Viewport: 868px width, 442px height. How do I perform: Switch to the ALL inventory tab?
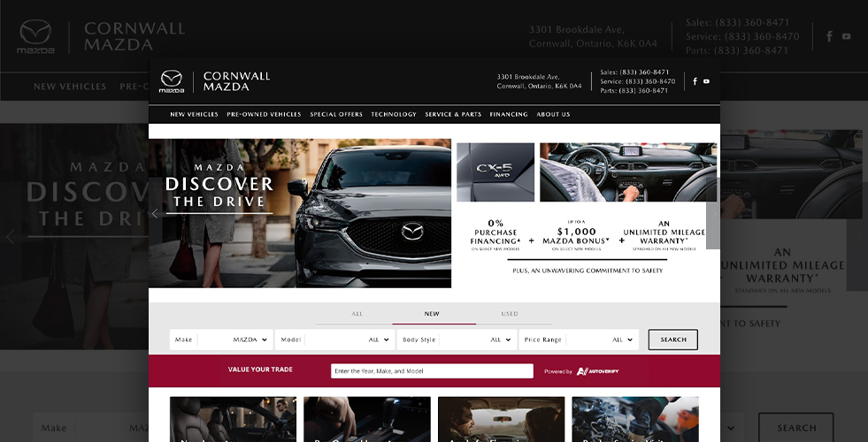357,314
